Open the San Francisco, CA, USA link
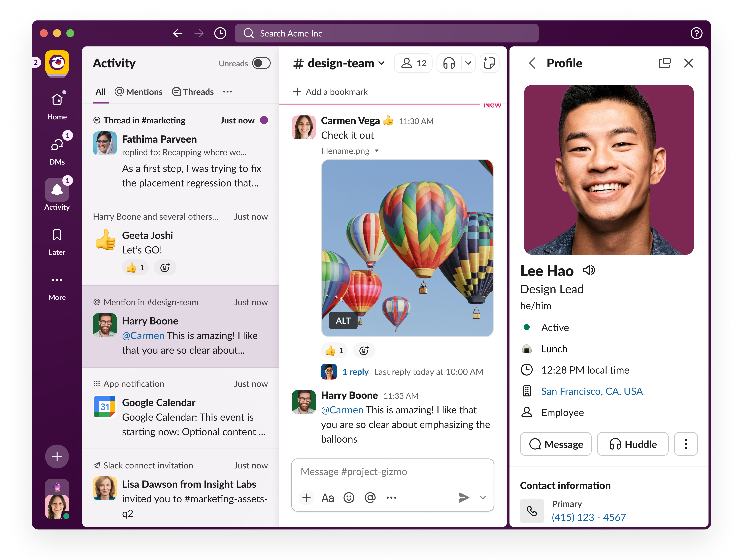The height and width of the screenshot is (560, 743). (592, 391)
